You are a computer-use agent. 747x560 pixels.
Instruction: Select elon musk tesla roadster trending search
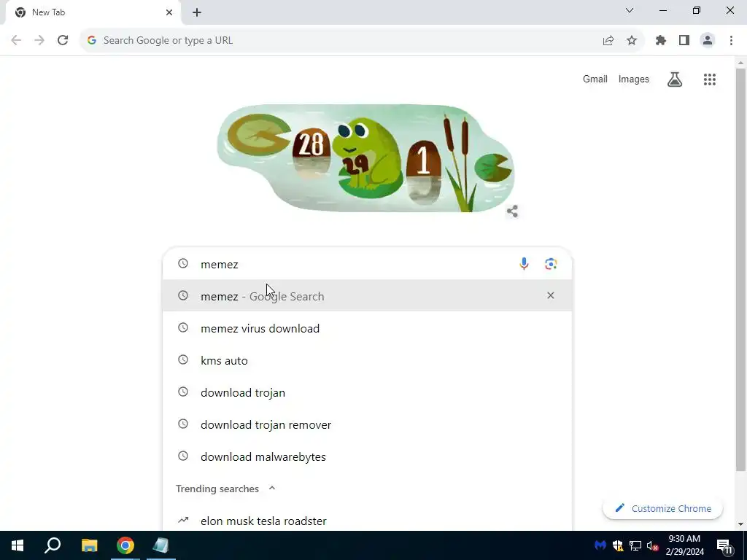pyautogui.click(x=368, y=521)
